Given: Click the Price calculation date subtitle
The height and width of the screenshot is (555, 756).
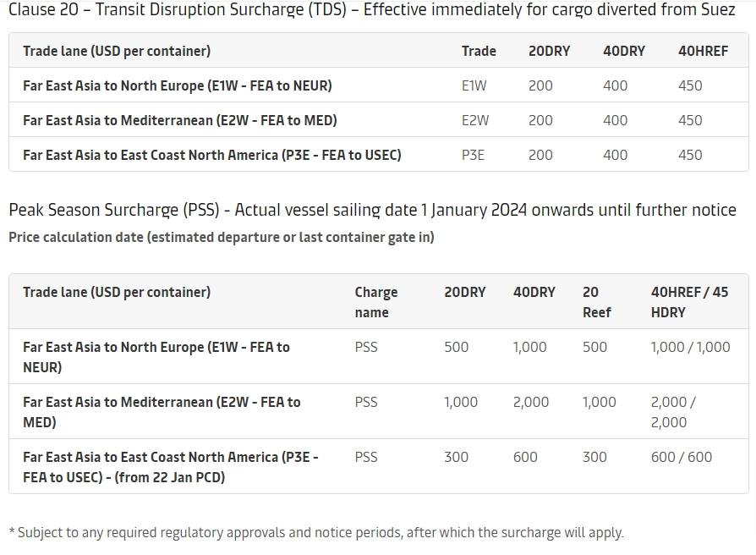Looking at the screenshot, I should pyautogui.click(x=222, y=237).
